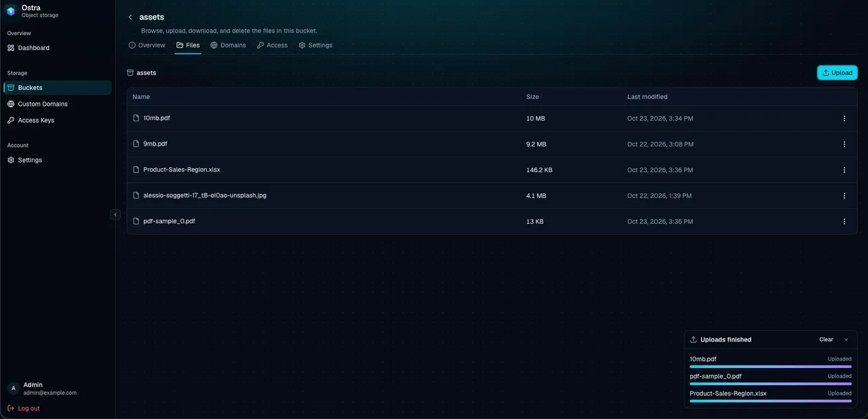Open actions menu for 9mb.pdf row
Screen dimensions: 868x419
coord(844,144)
